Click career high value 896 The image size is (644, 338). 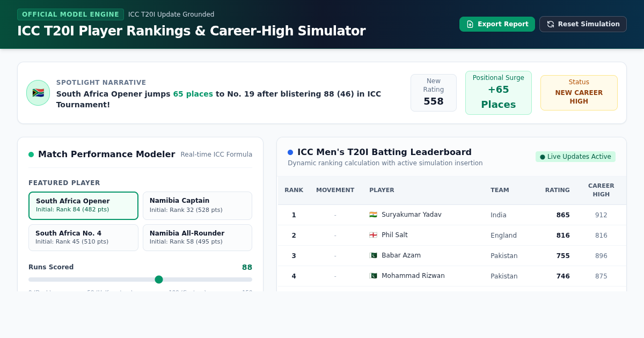(601, 256)
